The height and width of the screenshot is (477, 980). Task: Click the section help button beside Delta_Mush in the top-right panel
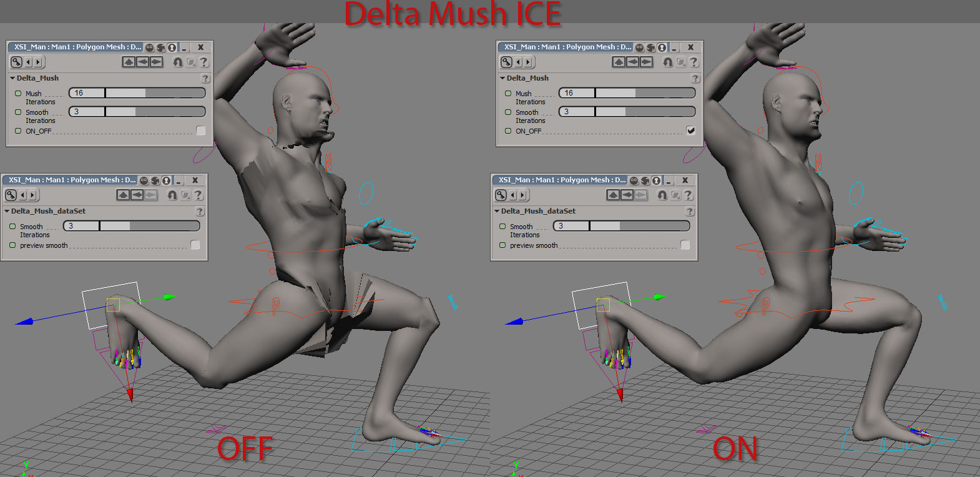[695, 79]
